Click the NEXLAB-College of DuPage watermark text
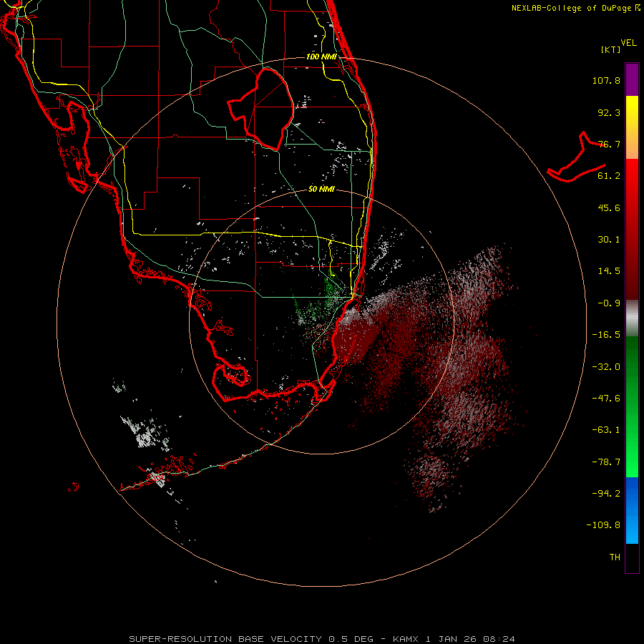Screen dimensions: 644x644 [x=575, y=8]
